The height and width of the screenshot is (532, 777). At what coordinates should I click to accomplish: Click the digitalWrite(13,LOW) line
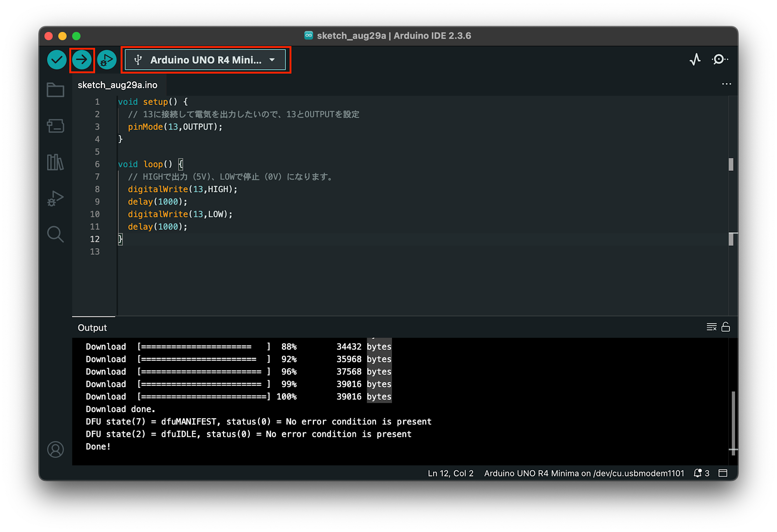(180, 214)
